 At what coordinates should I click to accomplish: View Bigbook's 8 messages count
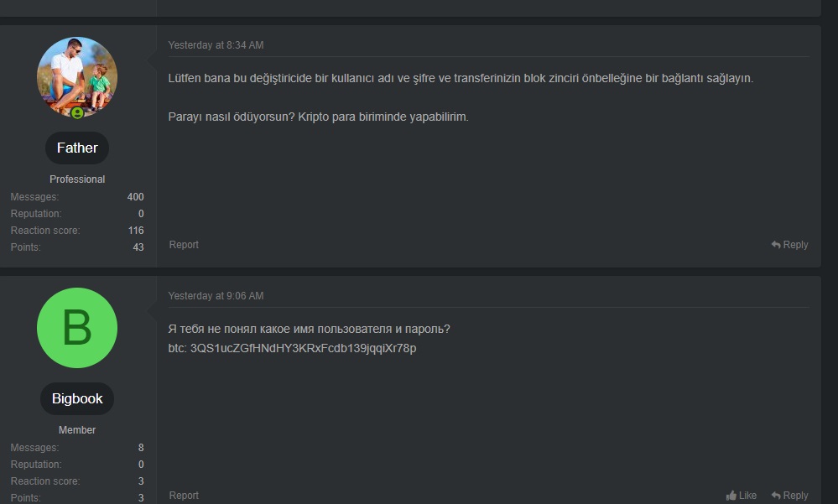coord(141,448)
